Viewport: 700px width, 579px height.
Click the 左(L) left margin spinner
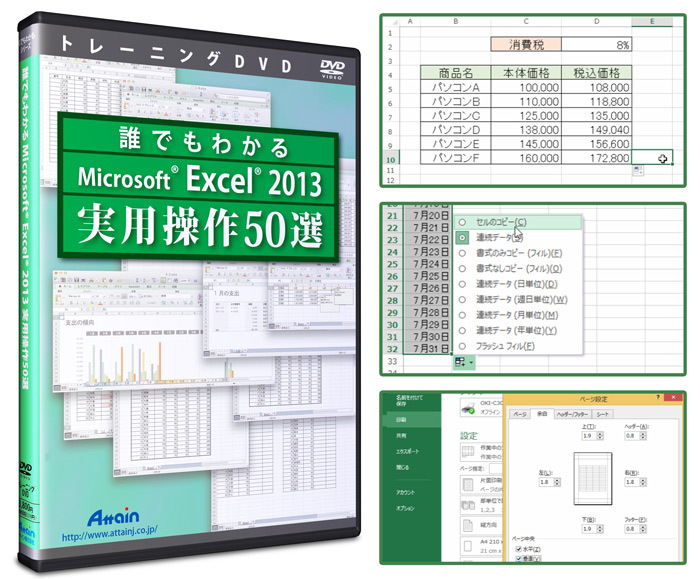(557, 482)
